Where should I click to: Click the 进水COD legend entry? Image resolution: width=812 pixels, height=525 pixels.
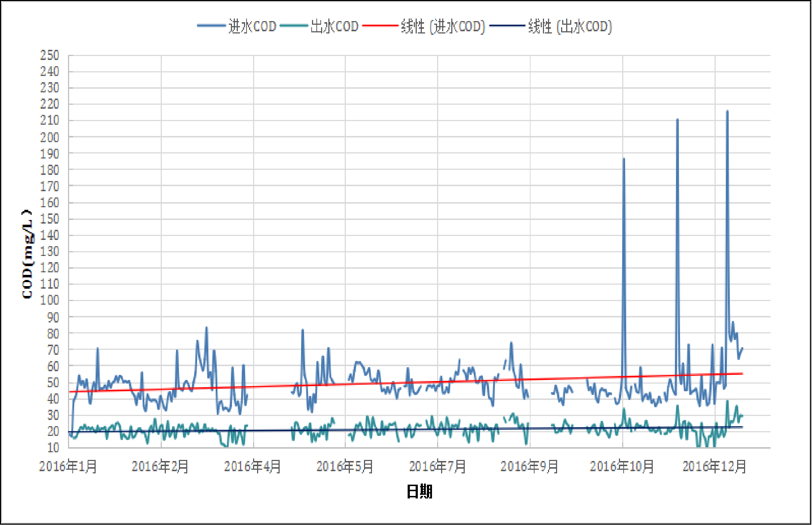252,26
